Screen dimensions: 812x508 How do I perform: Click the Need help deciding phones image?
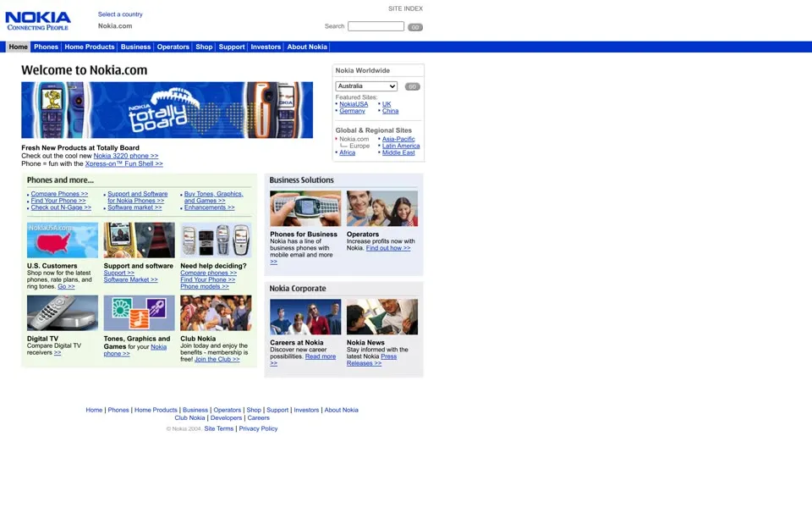click(216, 240)
